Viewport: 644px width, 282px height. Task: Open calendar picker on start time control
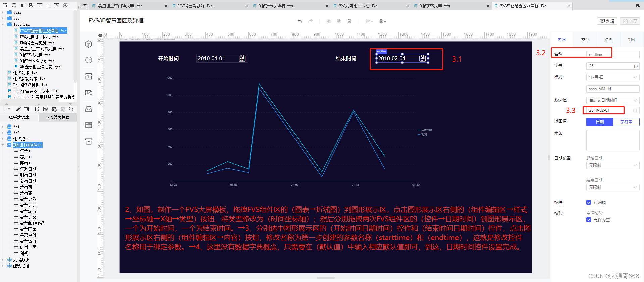[x=242, y=59]
